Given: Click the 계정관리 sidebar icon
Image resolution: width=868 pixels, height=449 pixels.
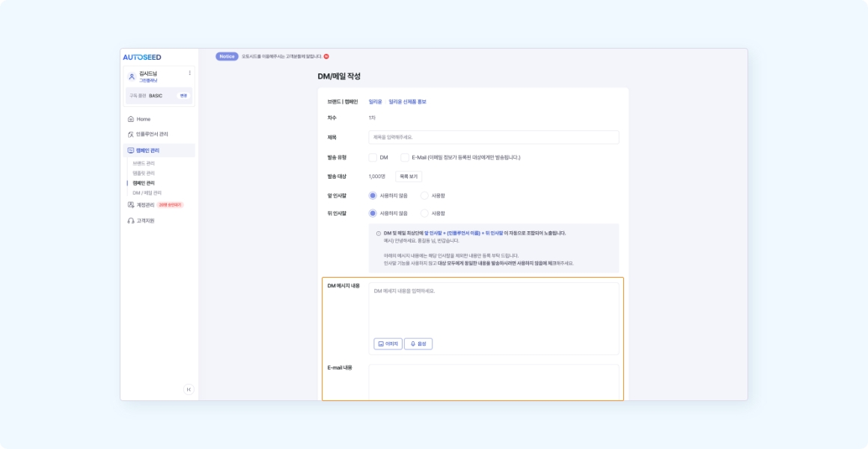Looking at the screenshot, I should (x=131, y=204).
